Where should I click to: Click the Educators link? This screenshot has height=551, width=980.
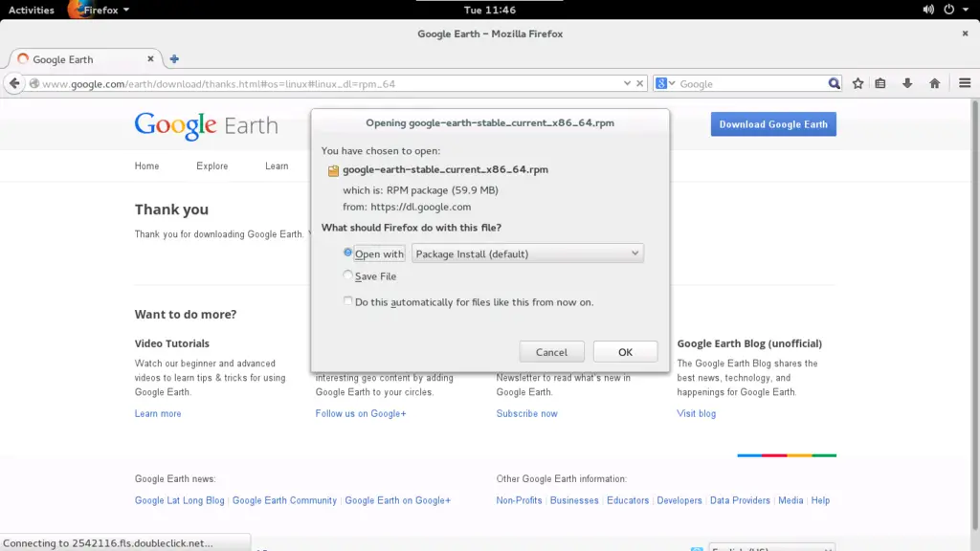tap(628, 500)
